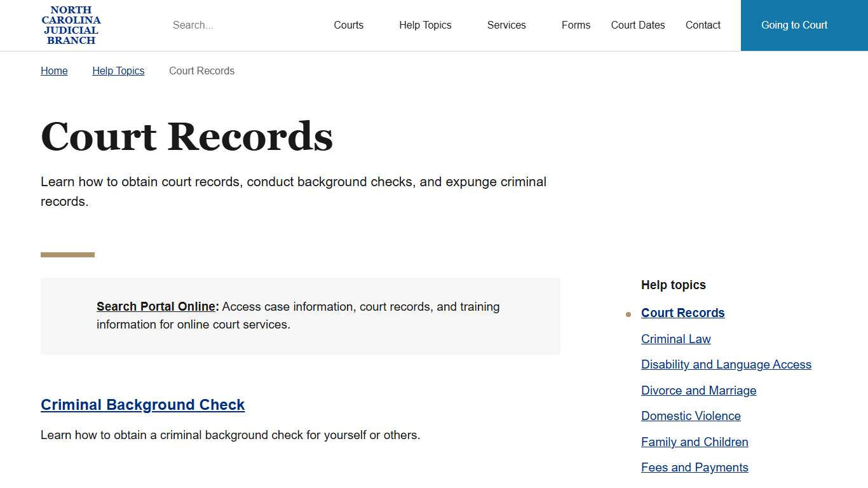
Task: Click Help Topics in the breadcrumb trail
Action: [x=118, y=71]
